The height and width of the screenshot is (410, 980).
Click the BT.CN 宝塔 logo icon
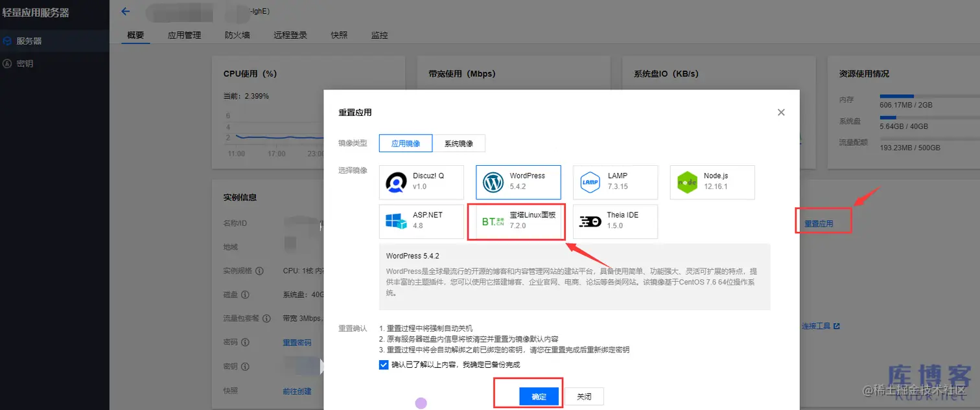tap(493, 222)
